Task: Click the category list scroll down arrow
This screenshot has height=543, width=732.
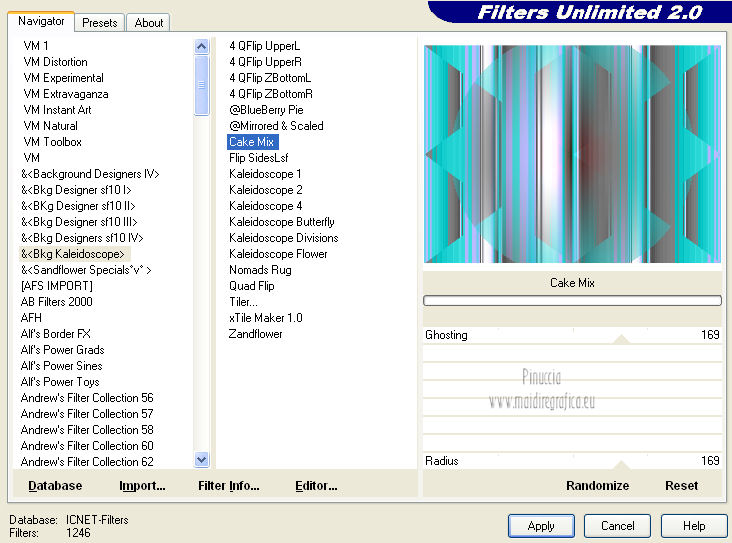Action: click(202, 459)
